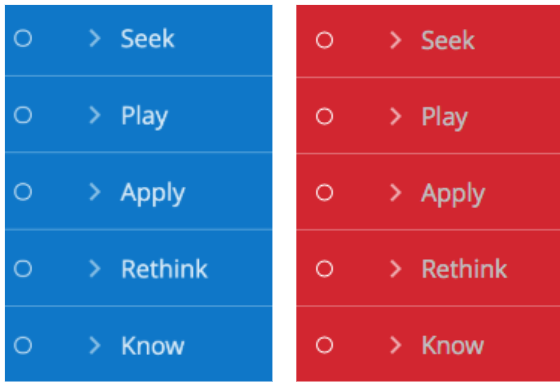The width and height of the screenshot is (560, 385).
Task: Expand the Play chevron in blue panel
Action: tap(95, 115)
